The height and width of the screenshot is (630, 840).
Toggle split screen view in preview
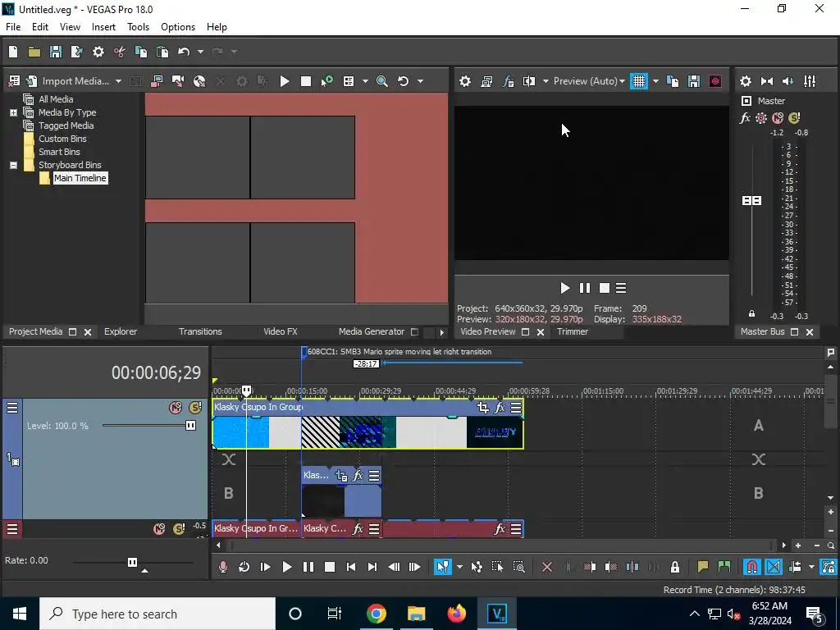click(529, 81)
